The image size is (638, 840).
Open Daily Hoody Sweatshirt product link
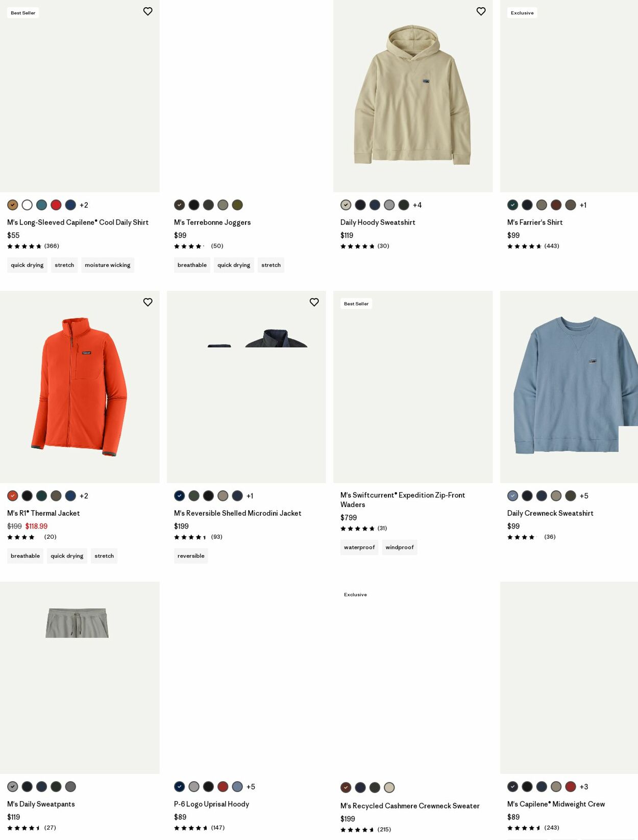[378, 223]
